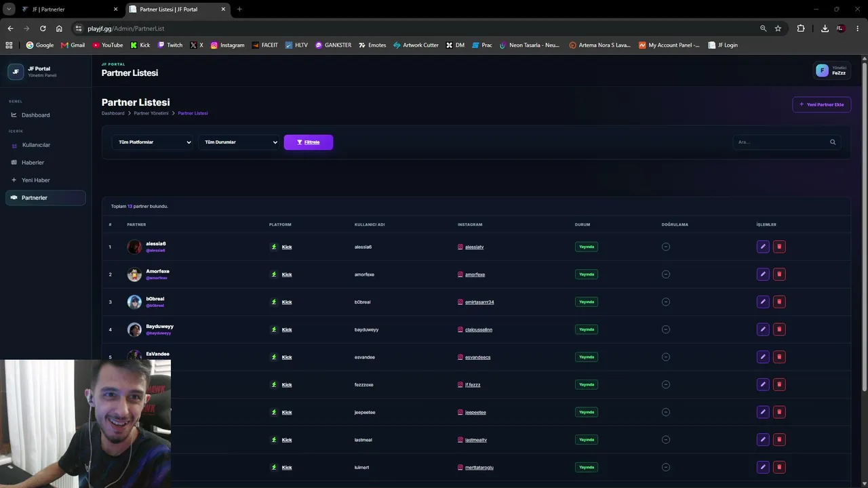Viewport: 868px width, 488px height.
Task: Edit the jeepeetee partner row
Action: (763, 412)
